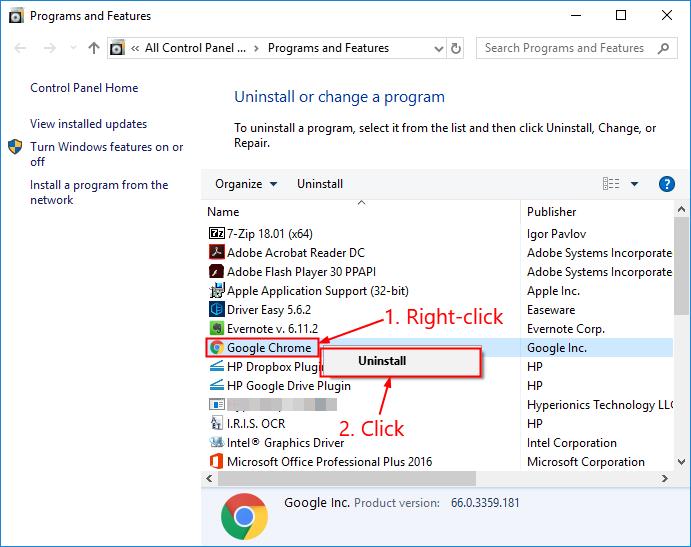Viewport: 691px width, 547px height.
Task: Select Adobe Flash Player 30 PPAPI text
Action: 301,272
